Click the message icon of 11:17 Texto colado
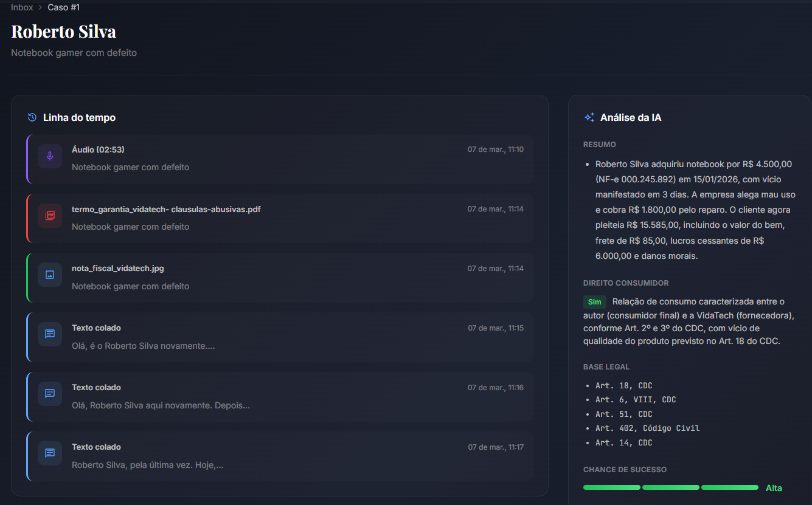812x505 pixels. point(50,453)
